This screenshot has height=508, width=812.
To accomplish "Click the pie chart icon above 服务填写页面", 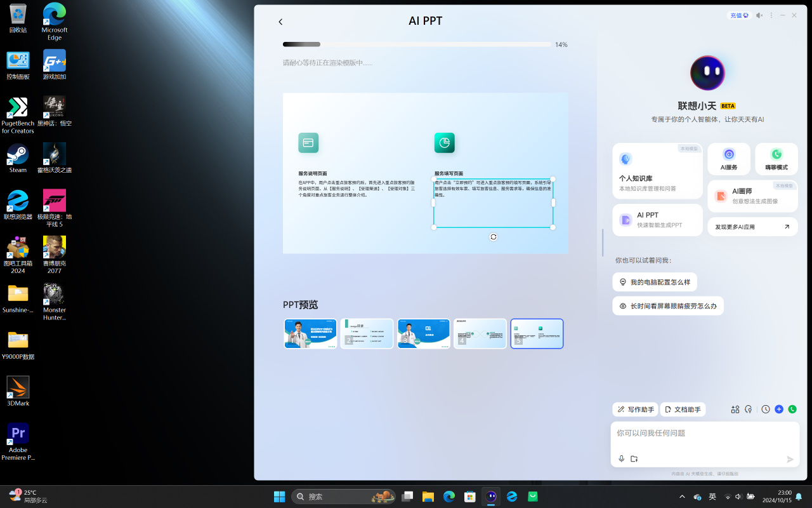I will pos(445,143).
